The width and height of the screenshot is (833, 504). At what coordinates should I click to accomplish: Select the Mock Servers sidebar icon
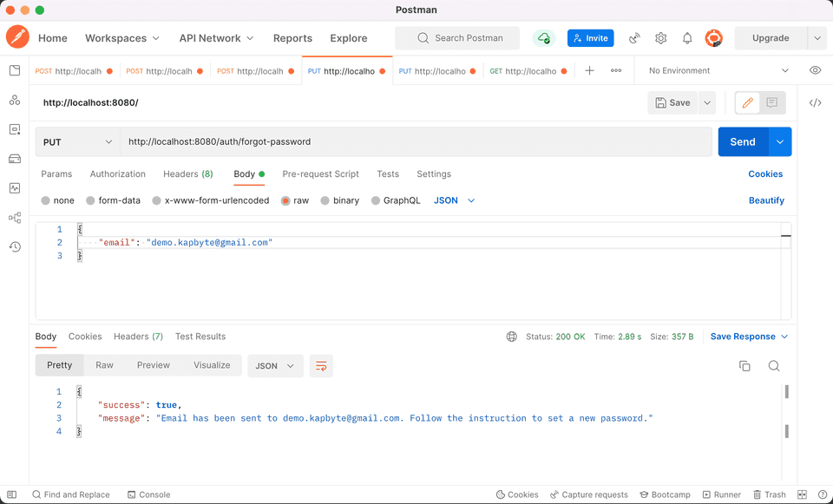(x=14, y=158)
